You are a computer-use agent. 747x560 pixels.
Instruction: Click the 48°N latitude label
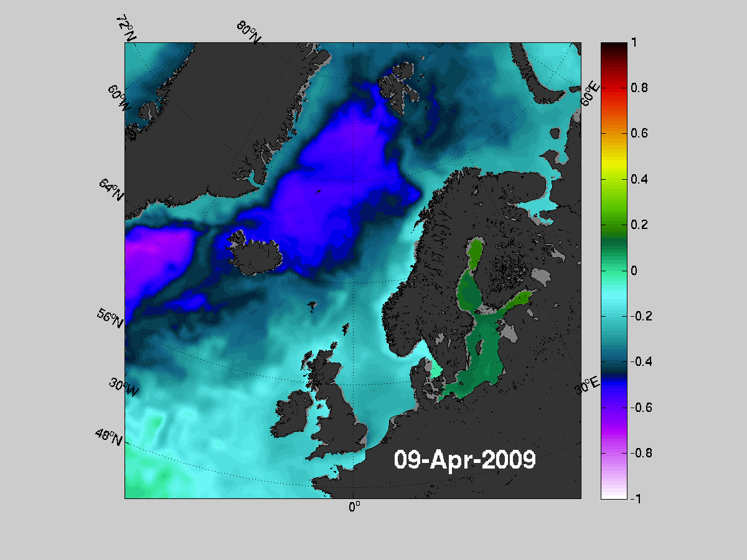point(108,436)
